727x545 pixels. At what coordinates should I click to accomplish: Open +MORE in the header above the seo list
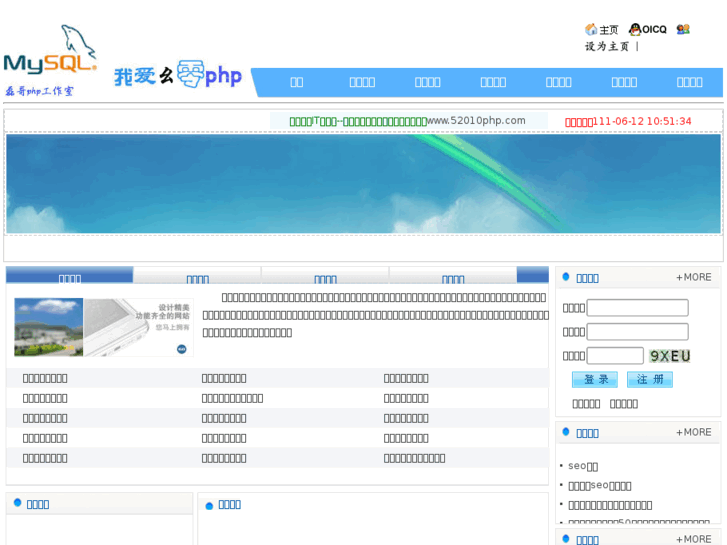[694, 432]
